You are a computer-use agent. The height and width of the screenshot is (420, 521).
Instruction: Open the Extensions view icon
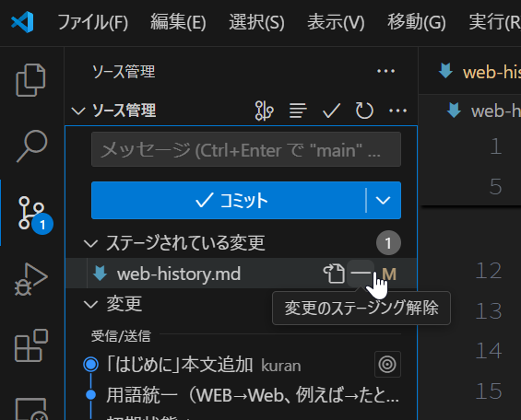pyautogui.click(x=31, y=345)
